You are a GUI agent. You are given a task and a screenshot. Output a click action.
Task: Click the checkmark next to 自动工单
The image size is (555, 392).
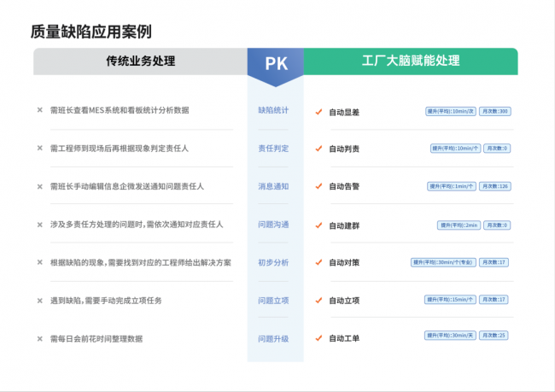319,338
